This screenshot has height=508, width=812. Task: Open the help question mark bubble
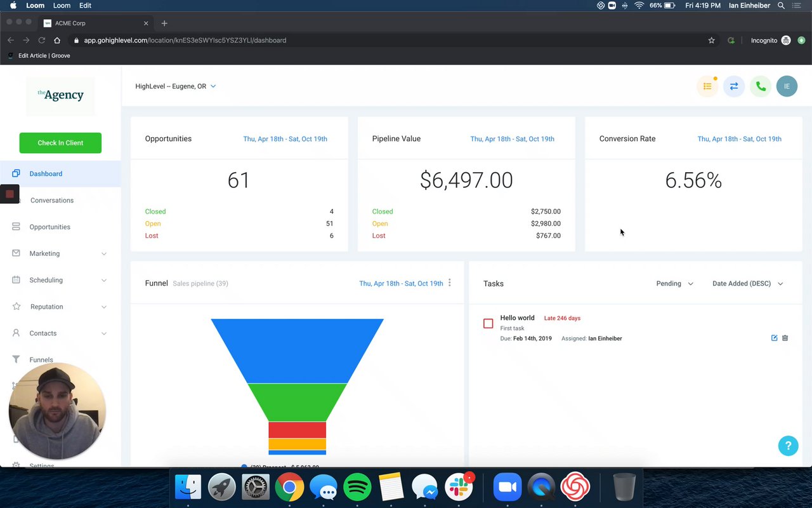pos(788,445)
